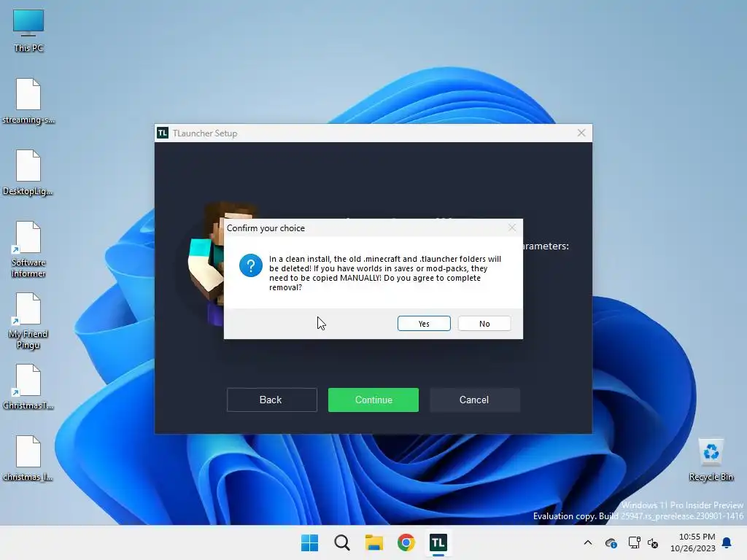The width and height of the screenshot is (747, 560).
Task: Confirm removal by clicking Yes
Action: coord(424,323)
